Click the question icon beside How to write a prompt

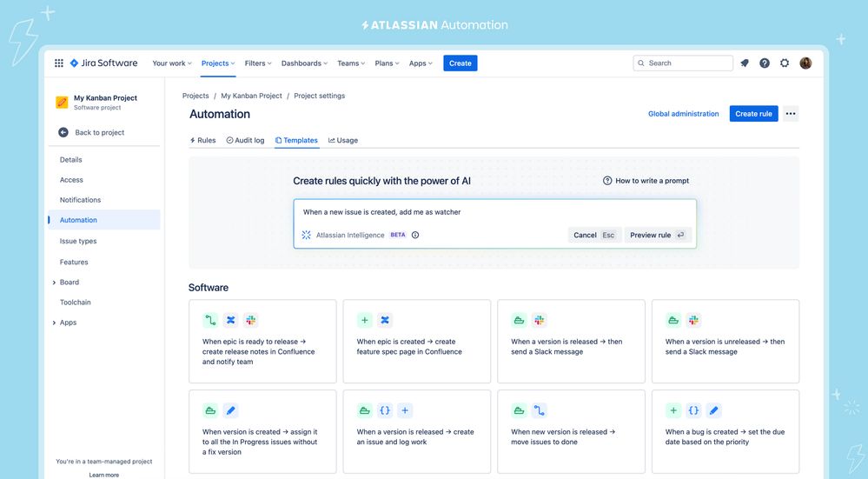coord(607,181)
